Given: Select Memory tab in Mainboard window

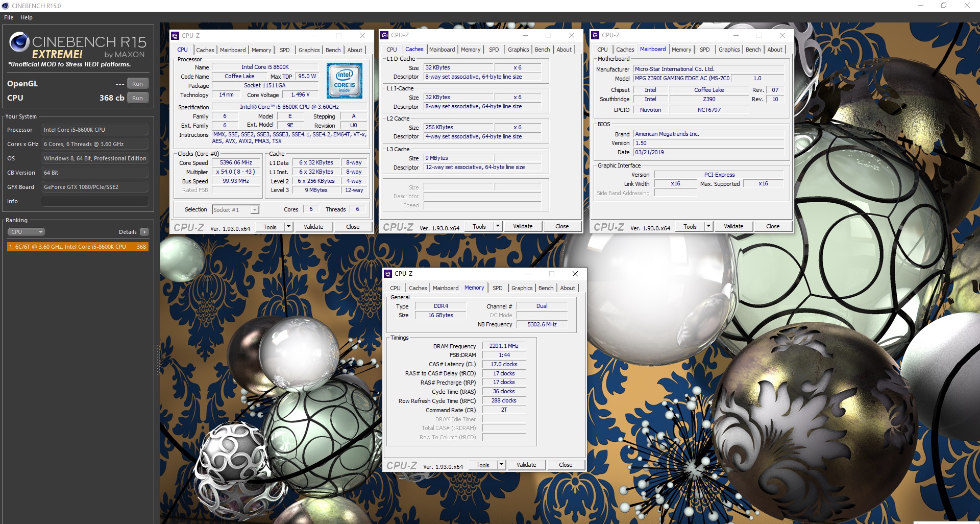Looking at the screenshot, I should (681, 50).
